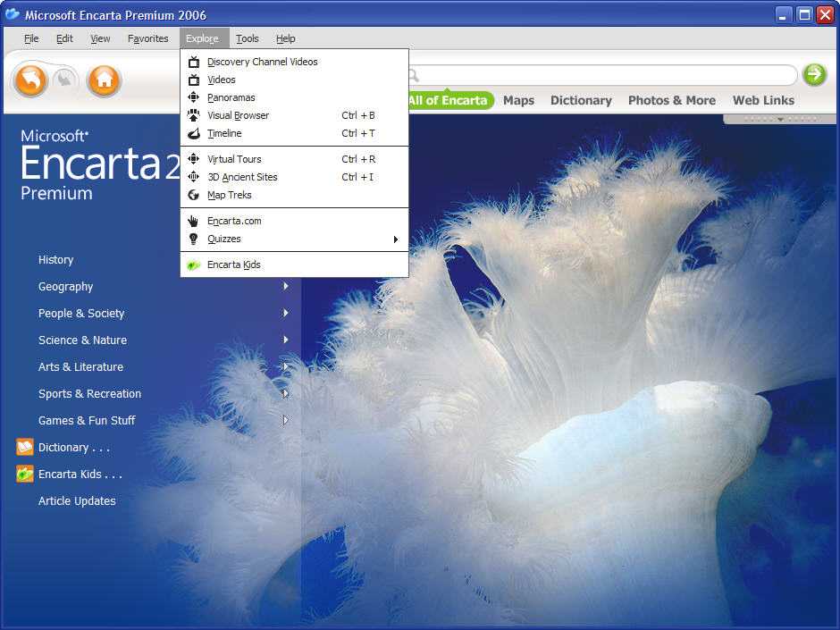Open the File menu
840x630 pixels.
31,38
